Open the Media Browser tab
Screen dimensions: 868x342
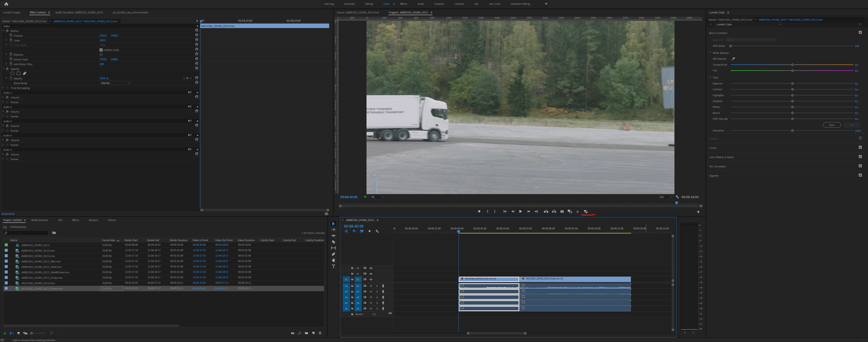[39, 220]
